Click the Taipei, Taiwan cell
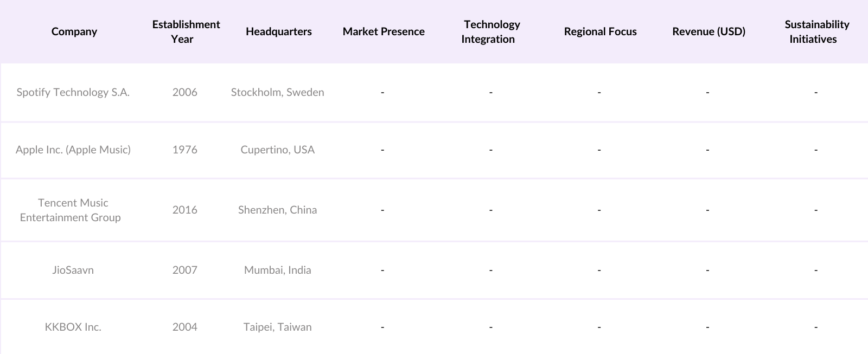 click(277, 327)
